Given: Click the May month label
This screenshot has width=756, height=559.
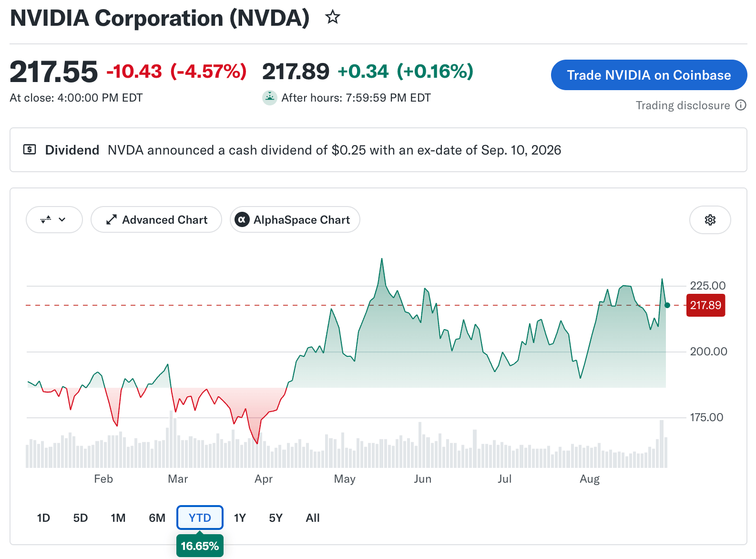Looking at the screenshot, I should pyautogui.click(x=345, y=479).
